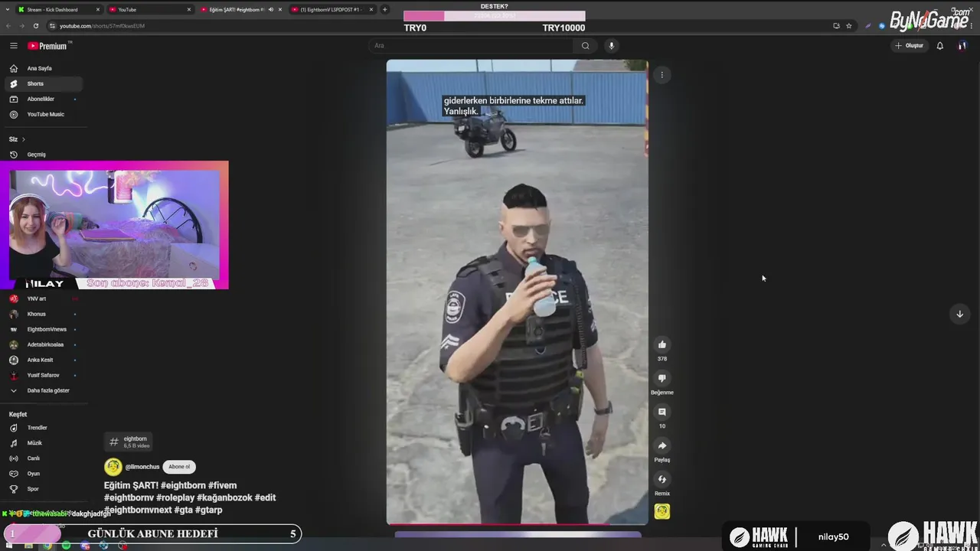Open the eightborn hashtag chip
980x551 pixels.
pos(129,442)
